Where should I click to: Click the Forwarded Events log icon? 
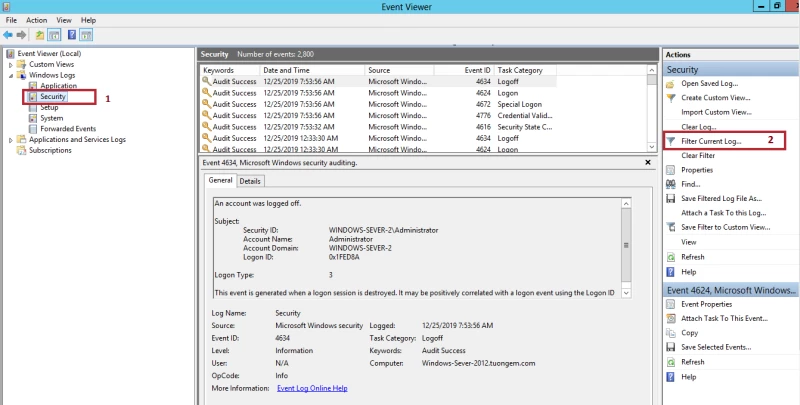coord(33,129)
